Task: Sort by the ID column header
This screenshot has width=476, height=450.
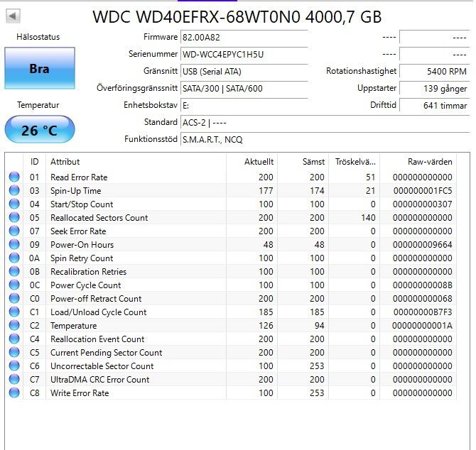Action: click(34, 162)
